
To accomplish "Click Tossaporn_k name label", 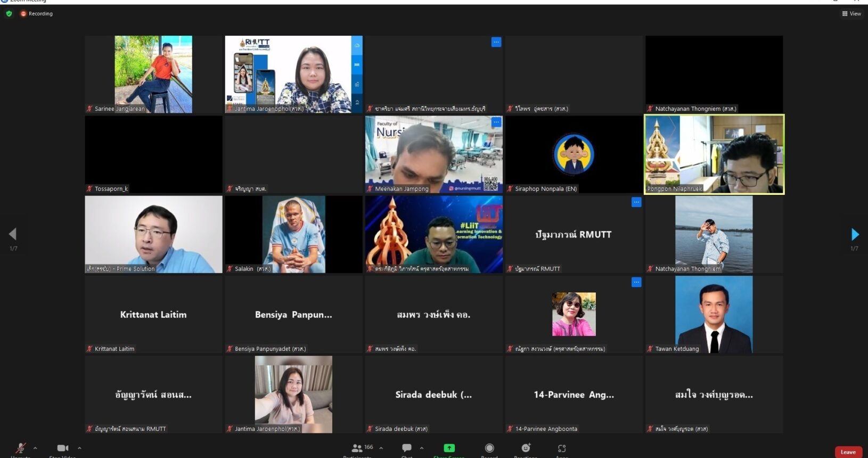I will 111,189.
